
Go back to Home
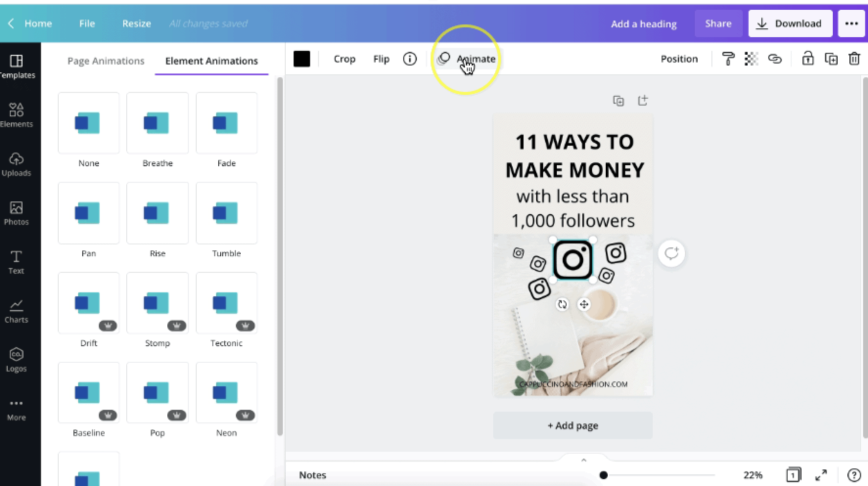30,23
